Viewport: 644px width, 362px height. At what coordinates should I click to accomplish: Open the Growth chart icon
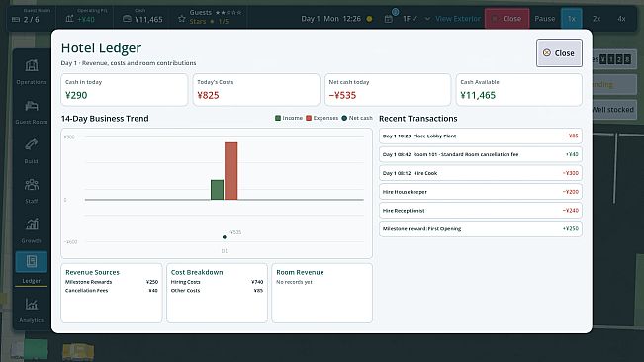click(32, 225)
